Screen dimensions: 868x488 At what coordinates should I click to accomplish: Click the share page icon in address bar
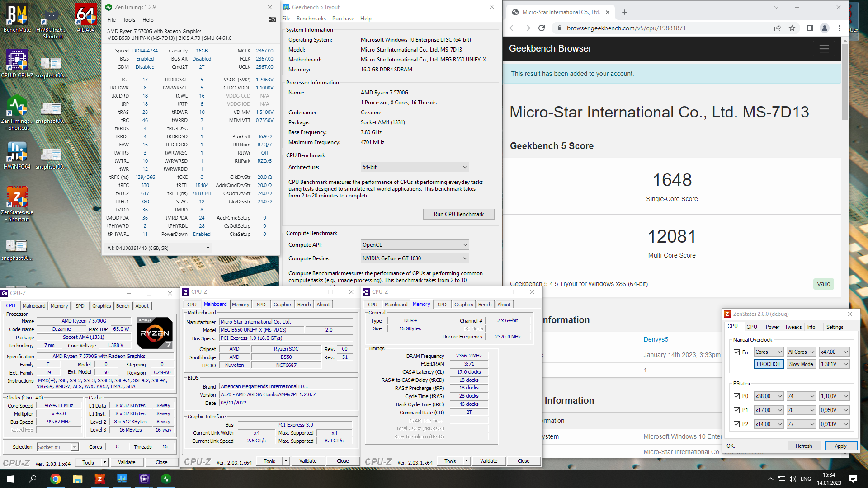(778, 28)
